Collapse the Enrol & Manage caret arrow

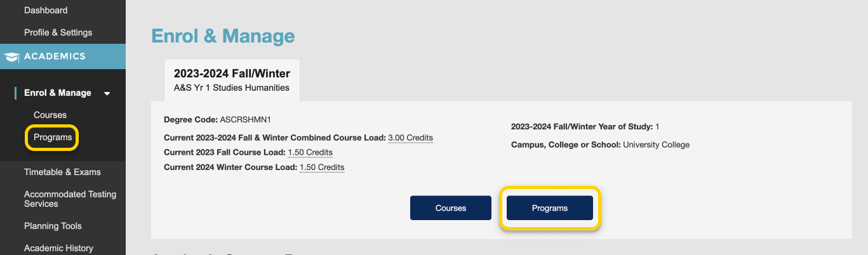point(107,93)
